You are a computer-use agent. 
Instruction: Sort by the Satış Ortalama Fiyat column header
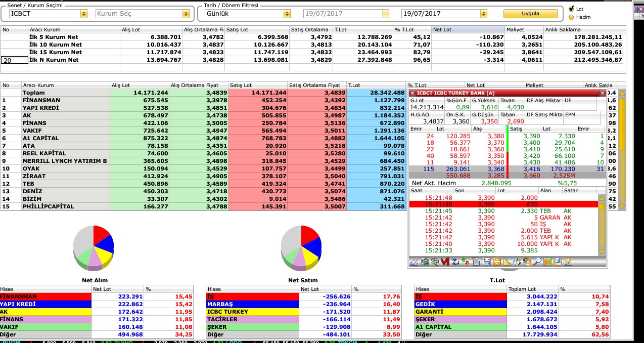coord(317,85)
